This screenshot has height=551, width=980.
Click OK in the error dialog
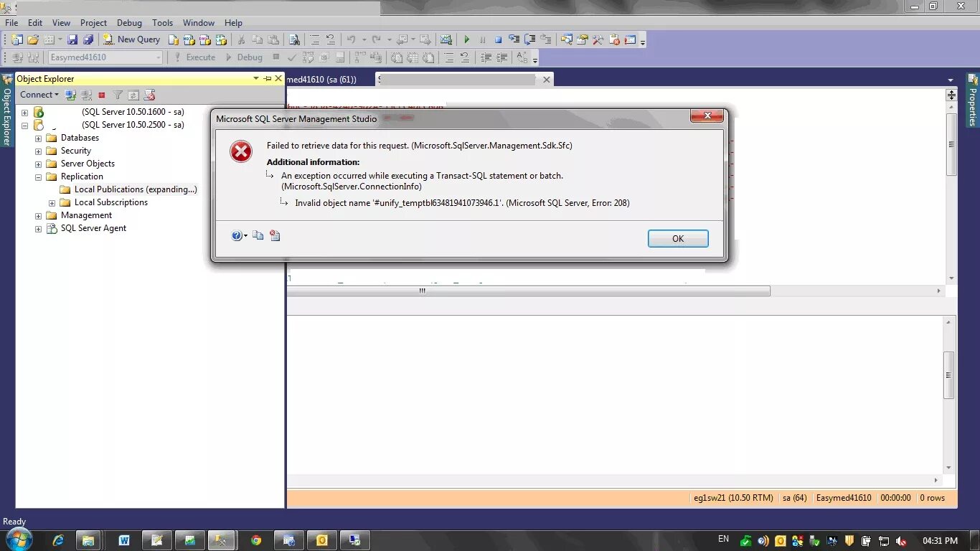tap(678, 239)
